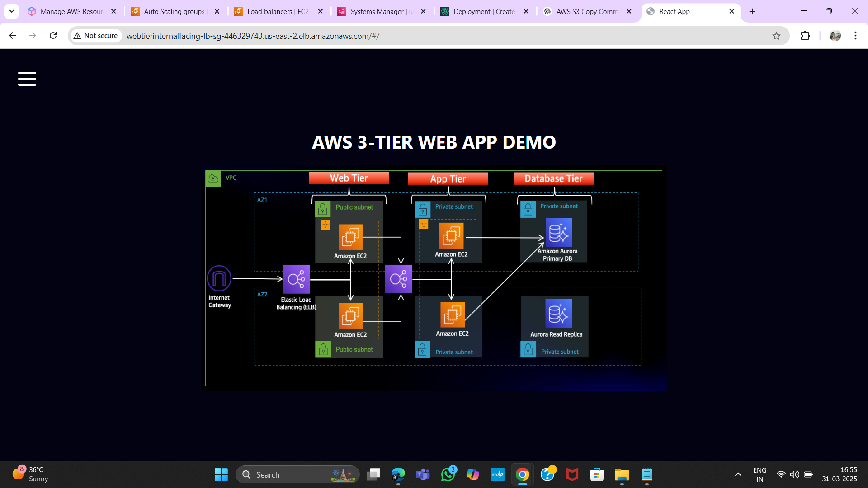Switch to the Load balancers EC2 tab
Viewport: 868px width, 488px height.
tap(273, 11)
